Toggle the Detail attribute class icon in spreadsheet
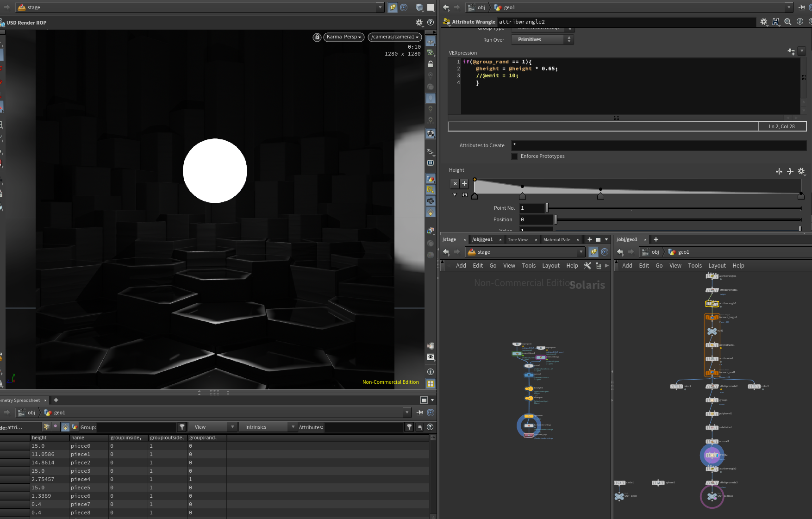Screen dimensions: 812x519 coord(75,427)
